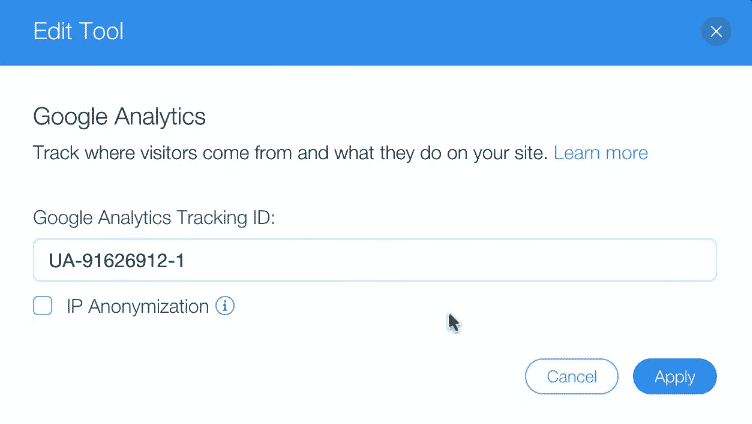752x424 pixels.
Task: Click the tracking ID value UA-91626912-1
Action: click(117, 260)
